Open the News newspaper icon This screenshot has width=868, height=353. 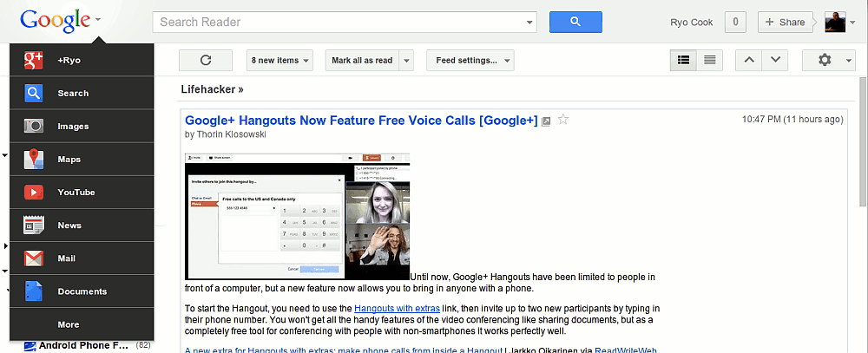click(34, 226)
